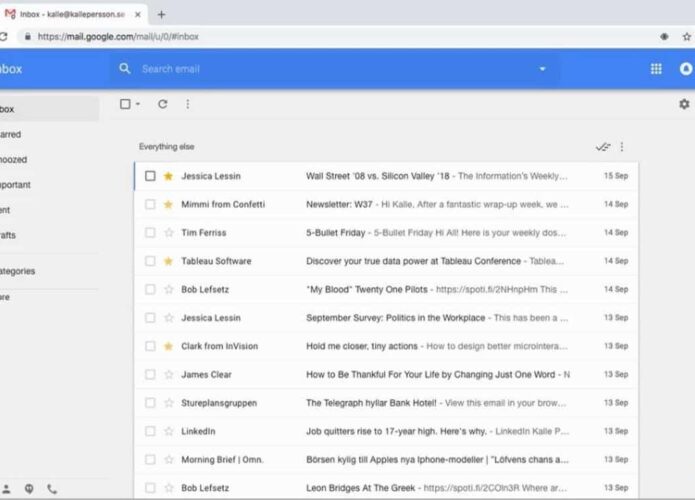The height and width of the screenshot is (500, 695).
Task: Open the toolbar's More options menu
Action: point(187,104)
